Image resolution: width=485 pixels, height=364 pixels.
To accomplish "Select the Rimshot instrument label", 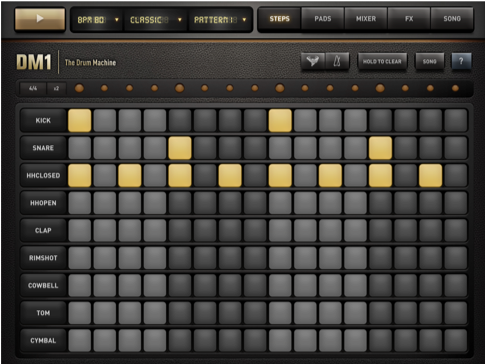I will (43, 258).
